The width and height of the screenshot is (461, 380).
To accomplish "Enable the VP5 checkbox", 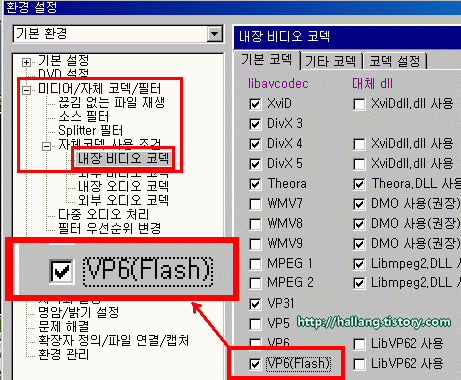I will tap(255, 324).
